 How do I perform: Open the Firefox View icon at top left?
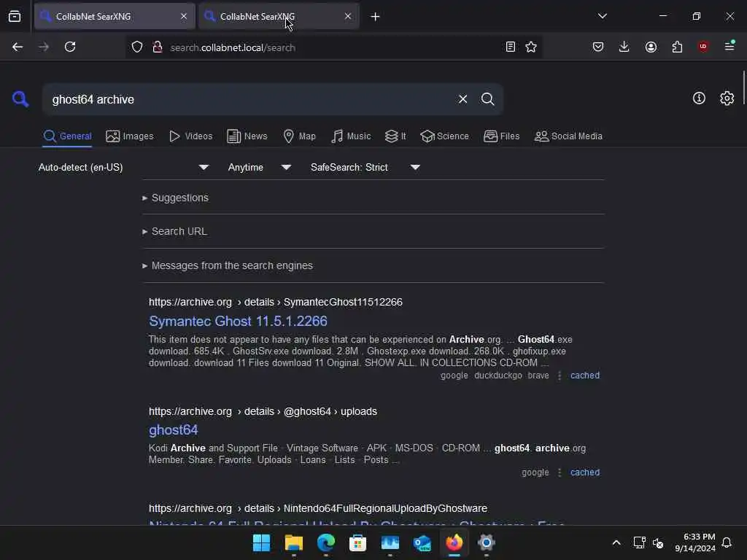15,16
